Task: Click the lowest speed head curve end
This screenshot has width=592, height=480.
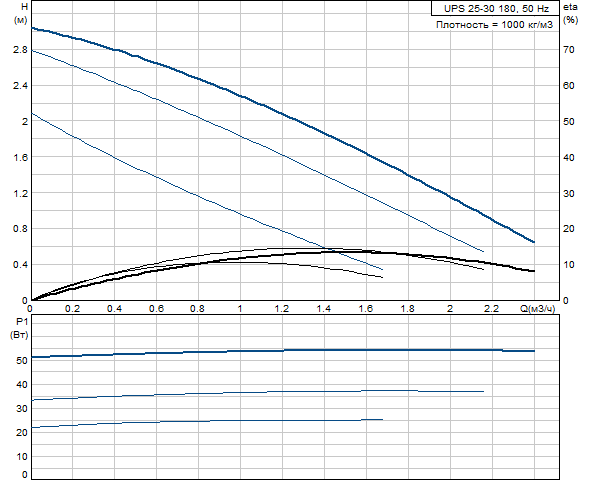Action: coord(382,269)
